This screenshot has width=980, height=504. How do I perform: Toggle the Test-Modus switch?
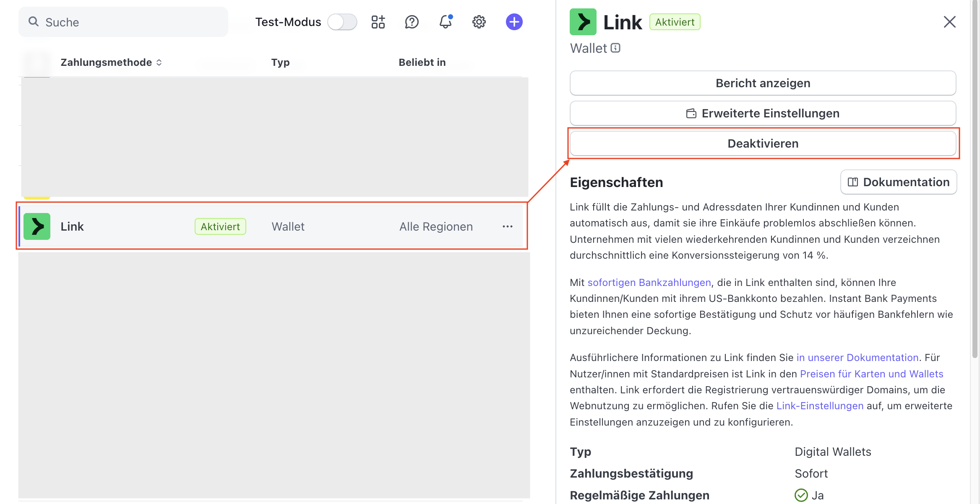tap(342, 22)
